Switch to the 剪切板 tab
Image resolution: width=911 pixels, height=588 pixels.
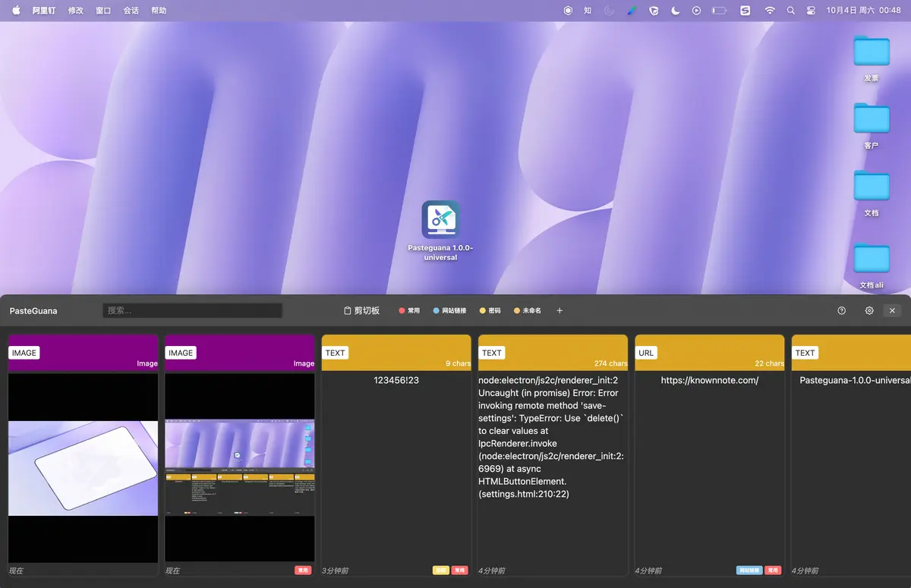click(361, 310)
